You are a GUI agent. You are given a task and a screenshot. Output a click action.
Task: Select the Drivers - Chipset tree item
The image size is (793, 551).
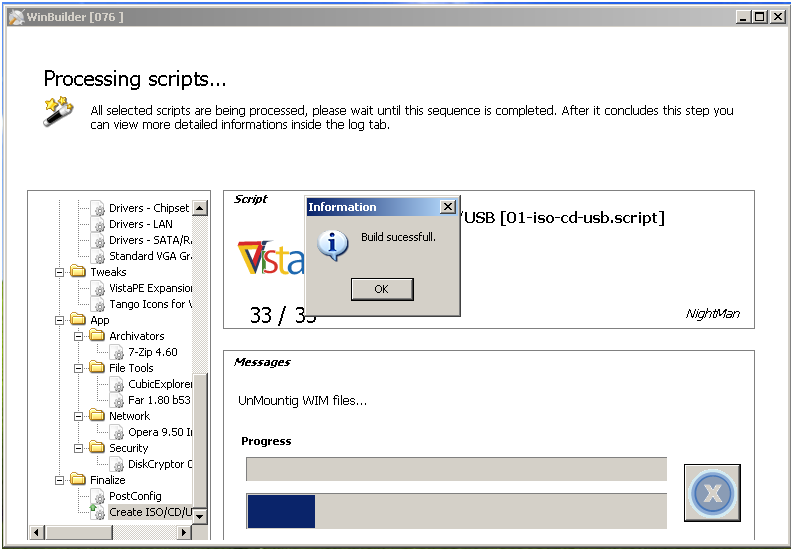click(149, 208)
